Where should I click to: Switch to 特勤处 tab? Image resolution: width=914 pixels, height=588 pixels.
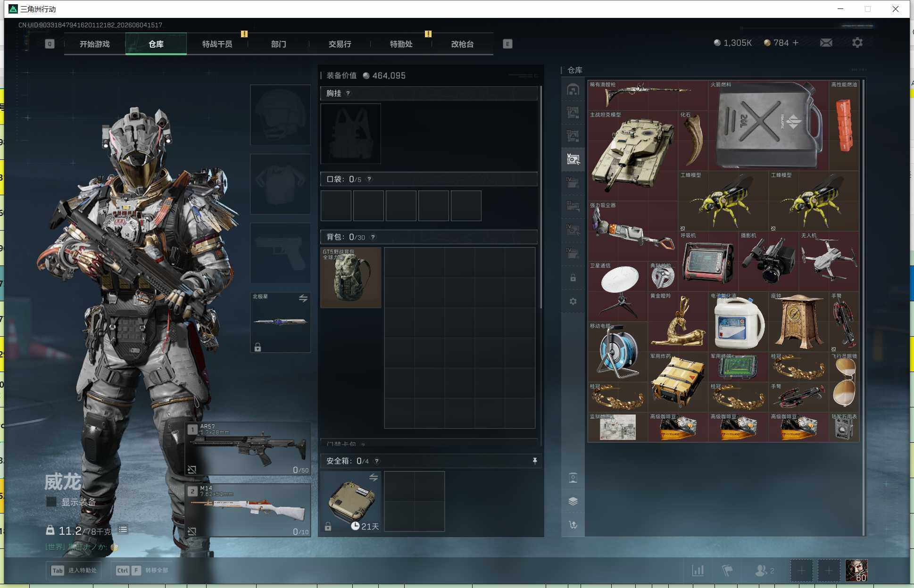(401, 44)
